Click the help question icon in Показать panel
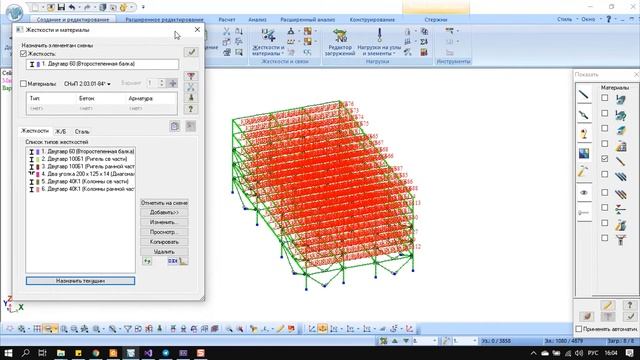The width and height of the screenshot is (640, 360). tap(630, 305)
